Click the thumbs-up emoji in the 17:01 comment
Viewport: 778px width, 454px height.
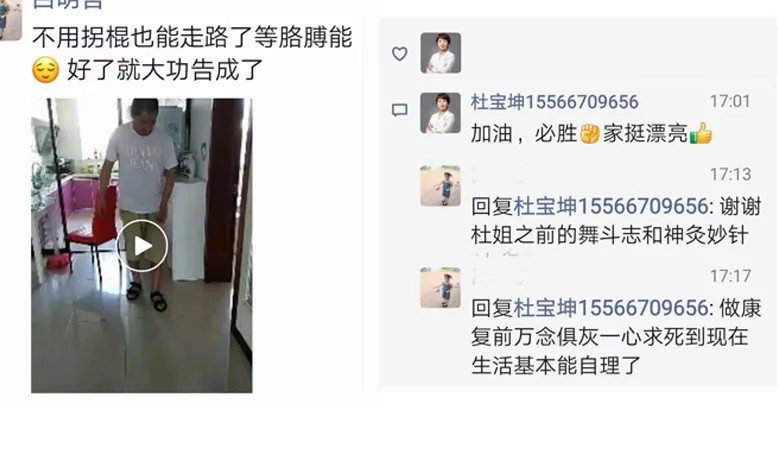[701, 133]
